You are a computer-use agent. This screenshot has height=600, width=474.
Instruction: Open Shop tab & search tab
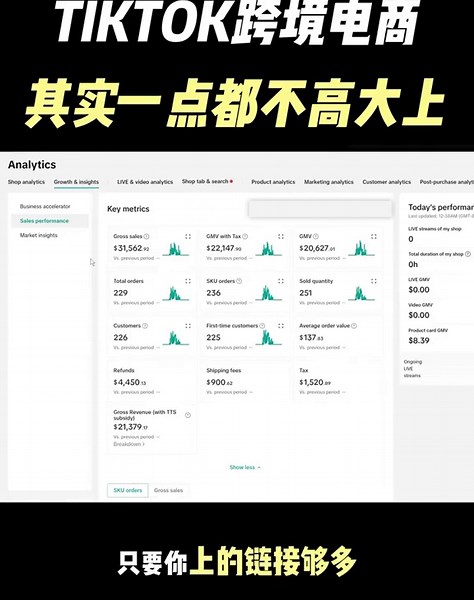tap(207, 181)
